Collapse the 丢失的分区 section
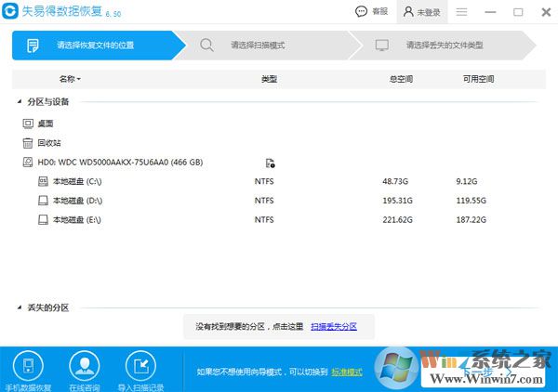 click(x=19, y=307)
